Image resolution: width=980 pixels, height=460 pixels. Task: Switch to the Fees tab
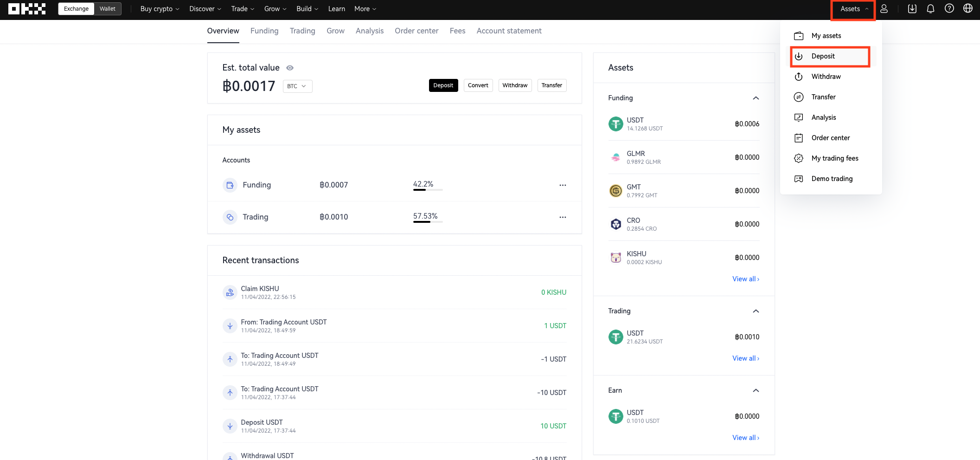457,31
